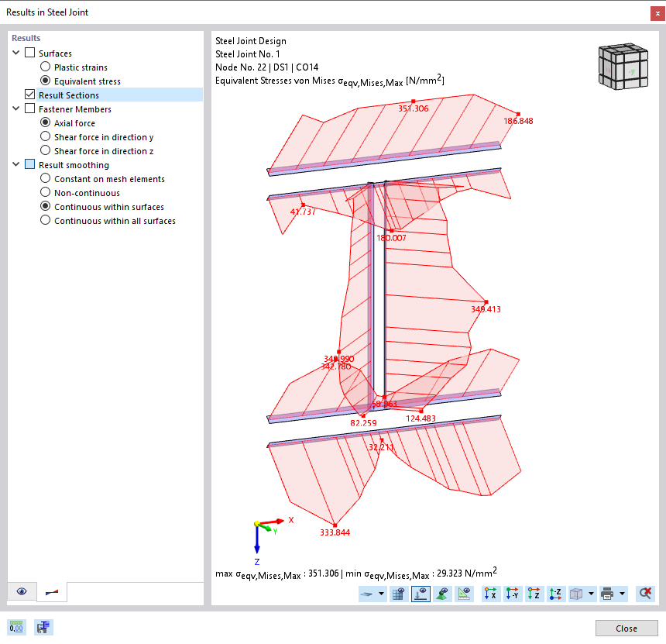Enable the Result Sections checkbox
The height and width of the screenshot is (644, 666).
tap(29, 94)
